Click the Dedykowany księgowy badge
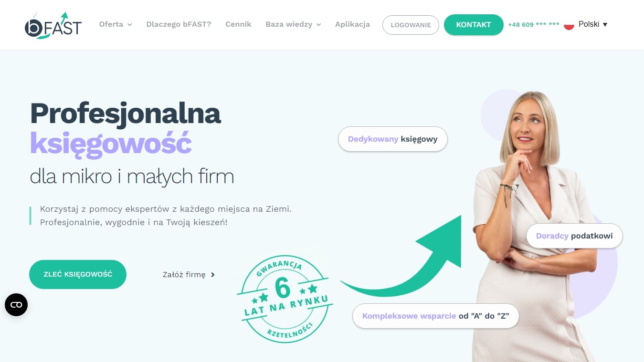 (392, 139)
